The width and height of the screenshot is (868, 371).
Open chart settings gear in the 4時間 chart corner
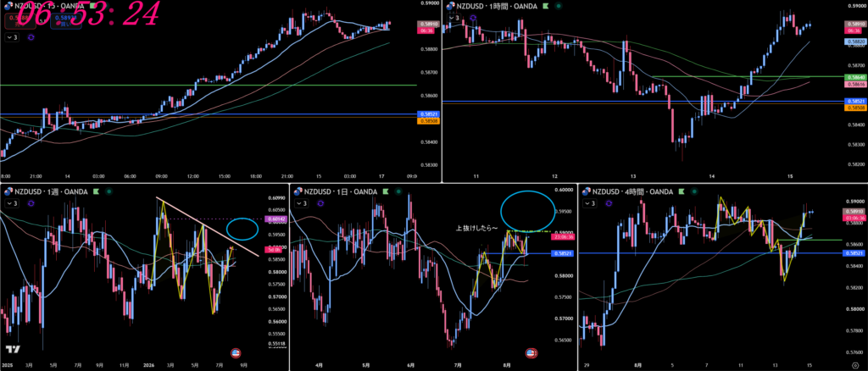(855, 365)
